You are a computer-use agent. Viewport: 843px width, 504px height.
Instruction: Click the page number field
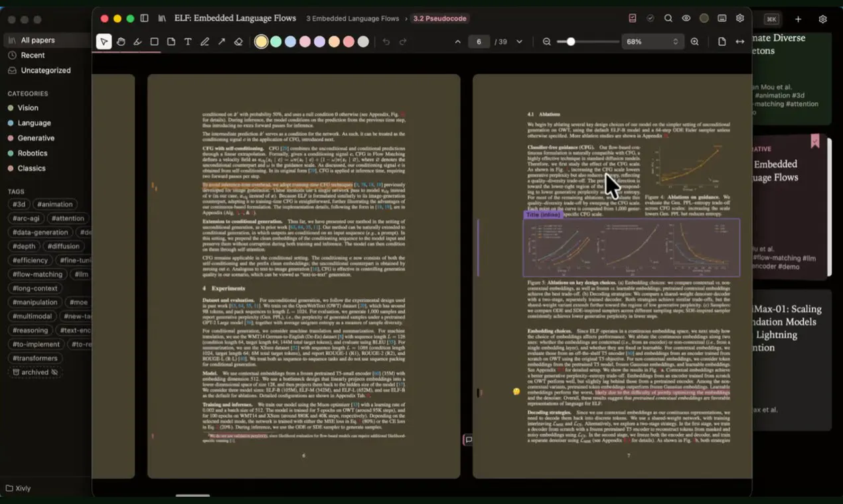479,42
